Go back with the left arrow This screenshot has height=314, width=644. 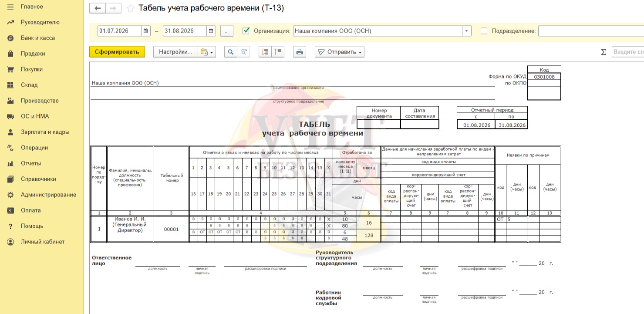click(97, 8)
